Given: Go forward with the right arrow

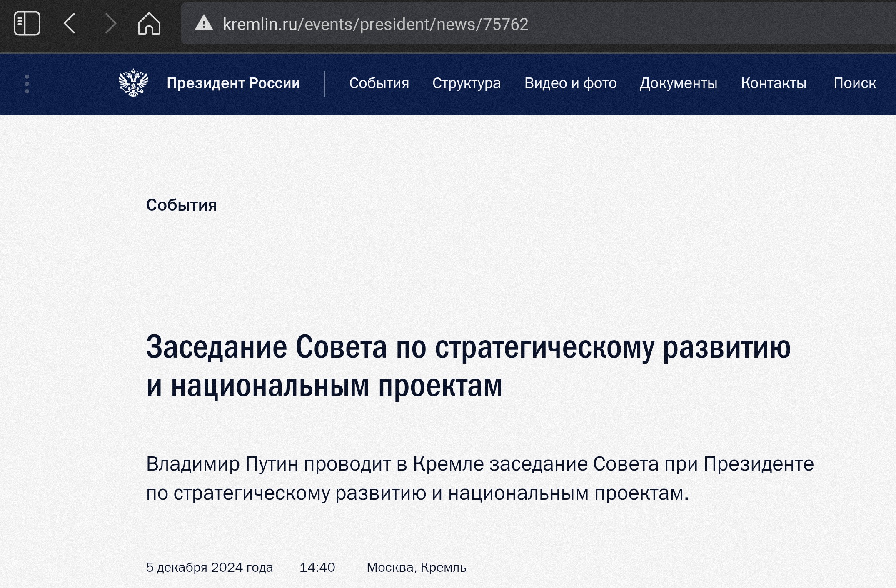Looking at the screenshot, I should (110, 23).
